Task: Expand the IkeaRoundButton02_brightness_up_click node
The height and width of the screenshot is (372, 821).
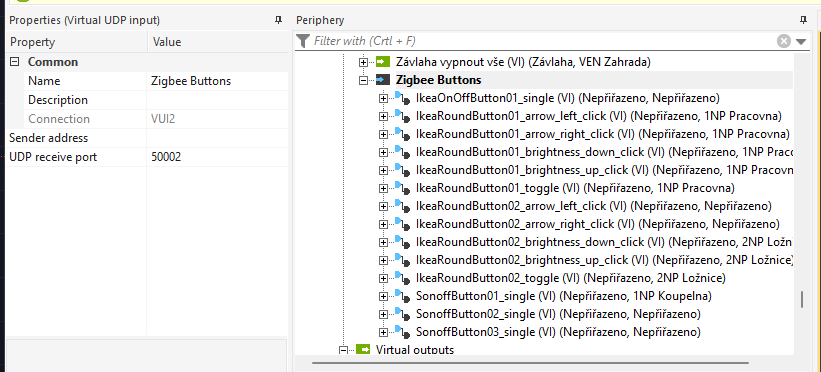Action: pyautogui.click(x=383, y=260)
